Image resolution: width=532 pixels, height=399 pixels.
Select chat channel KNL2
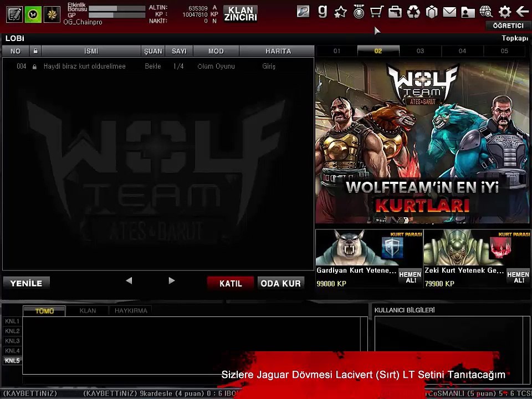pyautogui.click(x=12, y=331)
